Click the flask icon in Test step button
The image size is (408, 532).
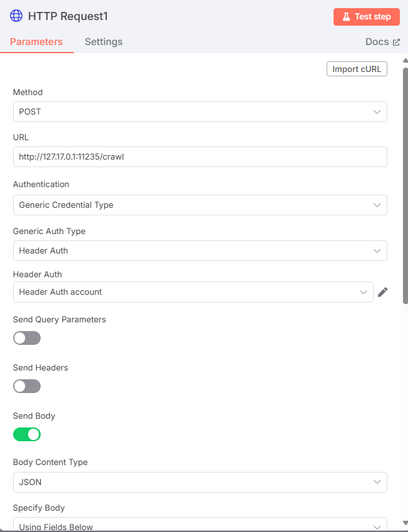[x=345, y=17]
